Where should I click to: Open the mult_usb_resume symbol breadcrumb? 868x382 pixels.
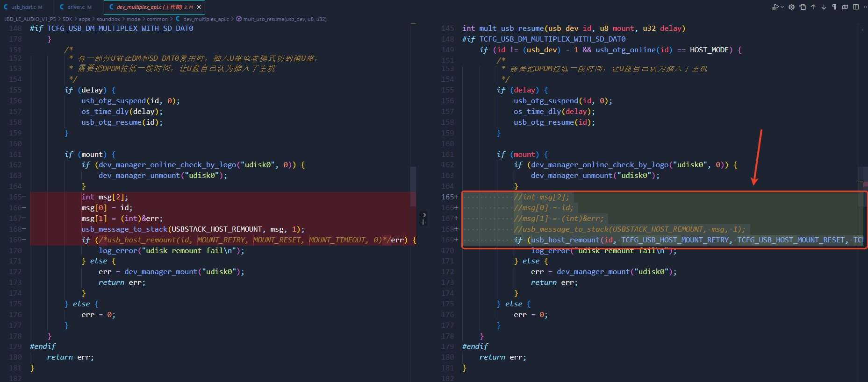coord(285,19)
